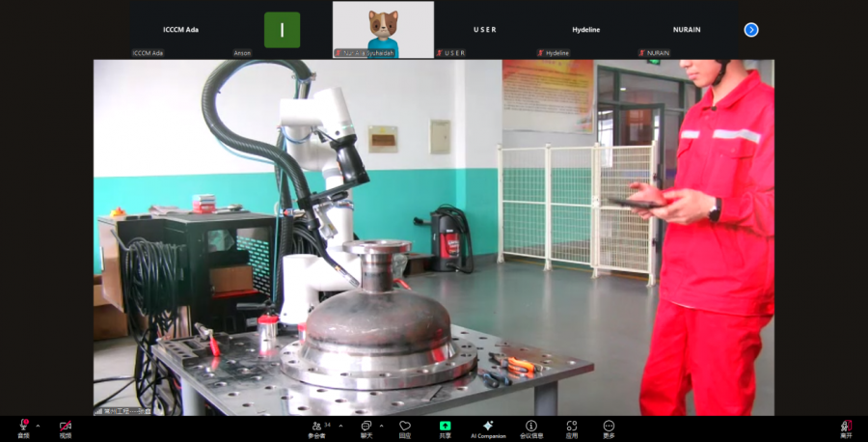Show next participants with the blue arrow
Screen dimensions: 868x442
click(x=751, y=30)
